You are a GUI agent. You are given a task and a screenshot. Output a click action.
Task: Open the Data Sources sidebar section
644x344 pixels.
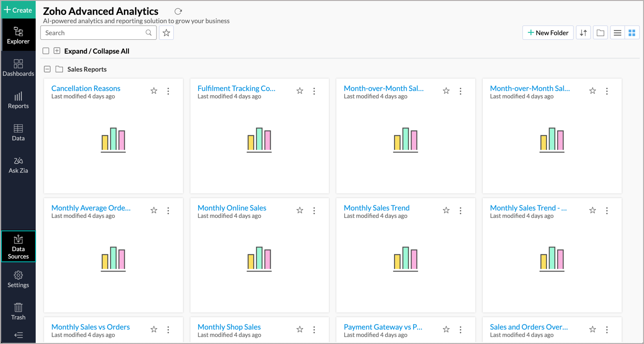pyautogui.click(x=18, y=247)
